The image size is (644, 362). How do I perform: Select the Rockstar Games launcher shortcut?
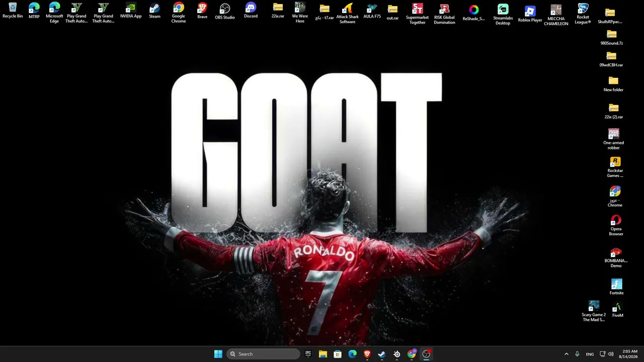coord(615,167)
